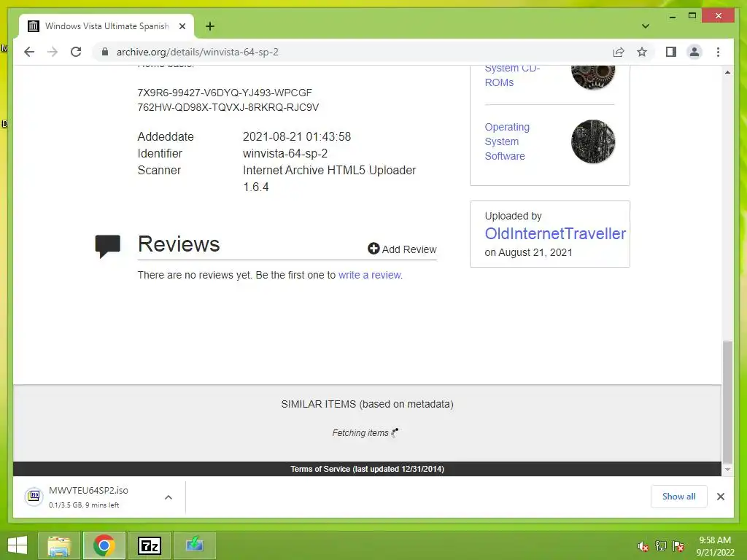Follow the write a review link
Screen dimensions: 747x560
[370, 275]
